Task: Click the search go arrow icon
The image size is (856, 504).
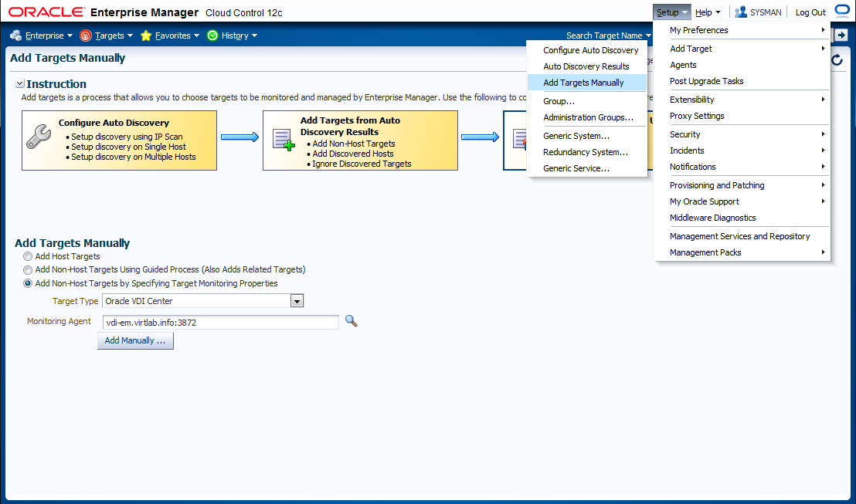Action: point(841,36)
